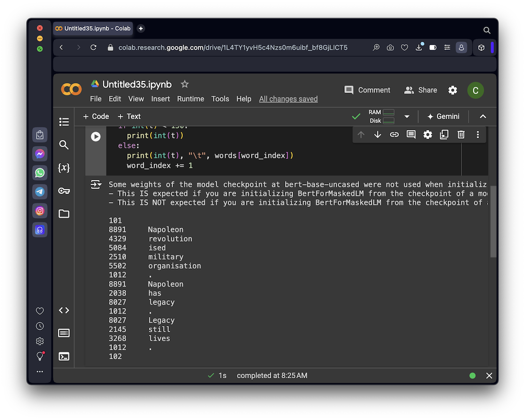525x420 pixels.
Task: Move cell down with arrow icon
Action: [x=378, y=135]
